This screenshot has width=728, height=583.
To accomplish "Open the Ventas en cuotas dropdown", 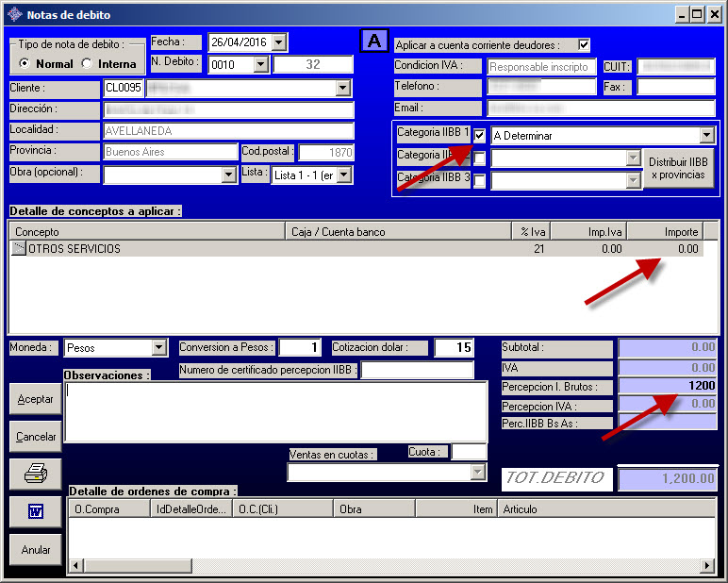I will pos(478,473).
